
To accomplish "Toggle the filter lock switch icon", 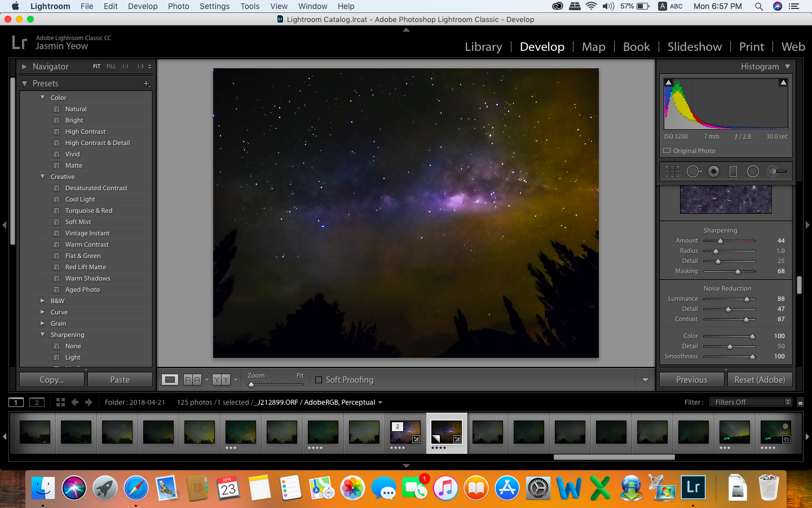I will tap(800, 402).
